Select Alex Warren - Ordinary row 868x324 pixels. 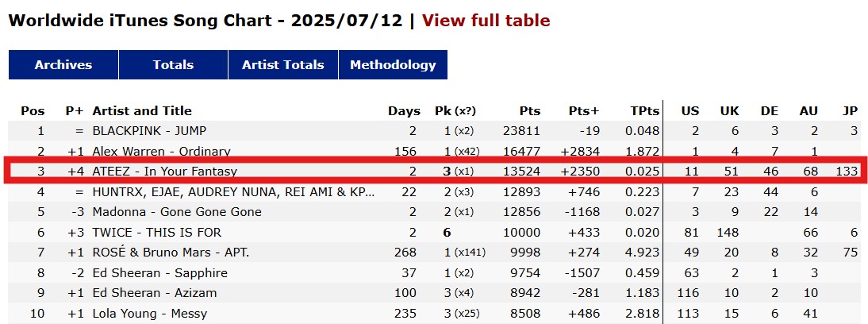click(x=162, y=151)
